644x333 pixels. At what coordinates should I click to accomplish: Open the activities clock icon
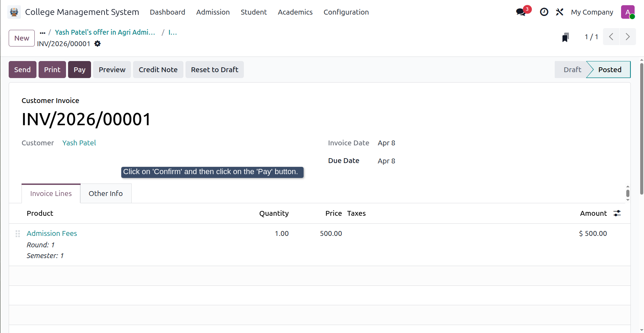544,12
